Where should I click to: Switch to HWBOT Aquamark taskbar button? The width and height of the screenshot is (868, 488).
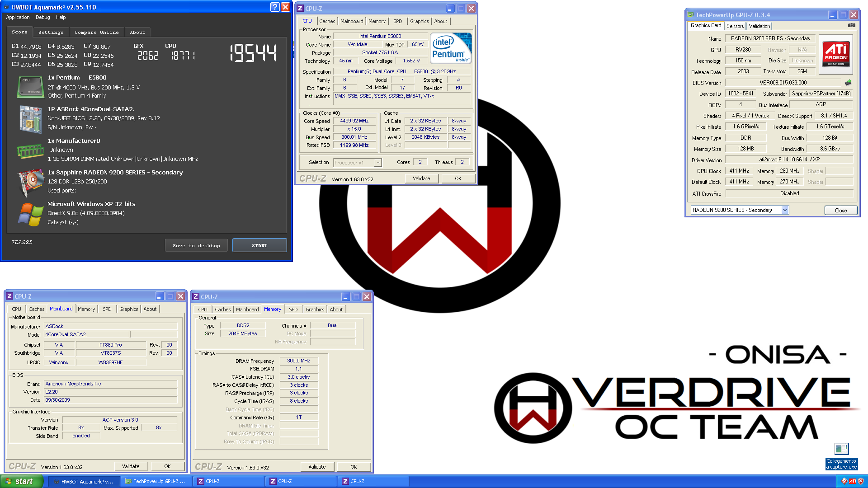pos(84,481)
